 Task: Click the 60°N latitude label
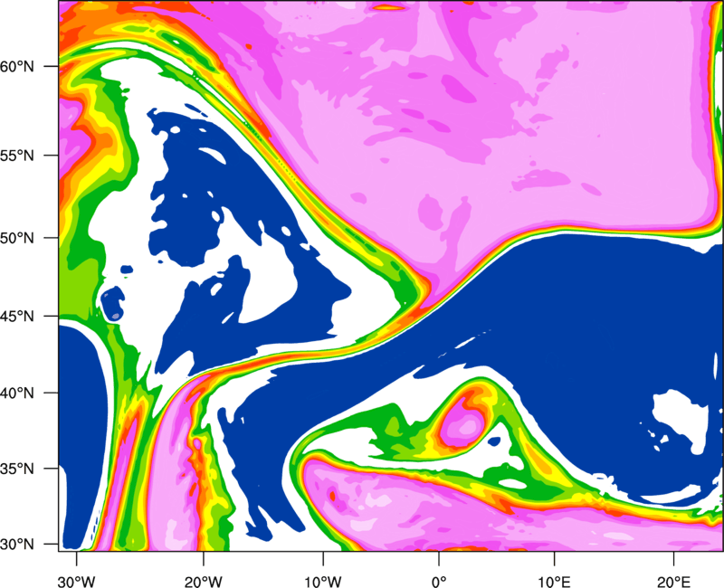(17, 66)
